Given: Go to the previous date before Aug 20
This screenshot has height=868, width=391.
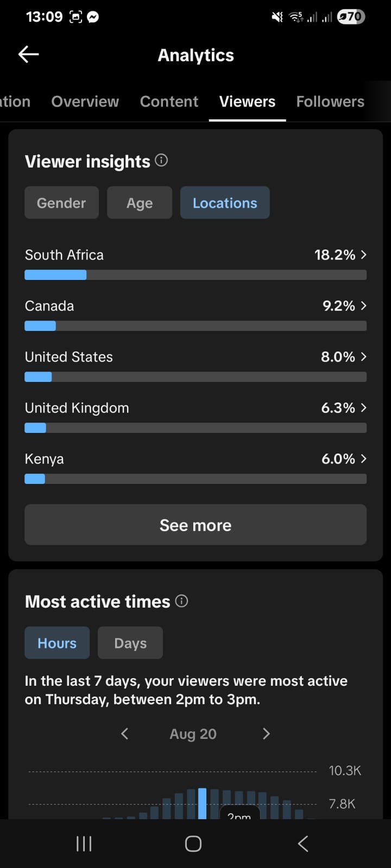Looking at the screenshot, I should (124, 733).
